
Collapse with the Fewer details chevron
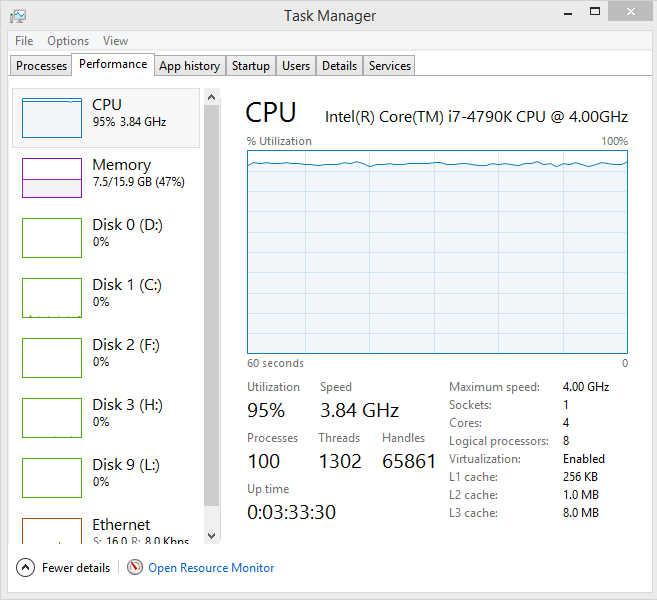[26, 568]
